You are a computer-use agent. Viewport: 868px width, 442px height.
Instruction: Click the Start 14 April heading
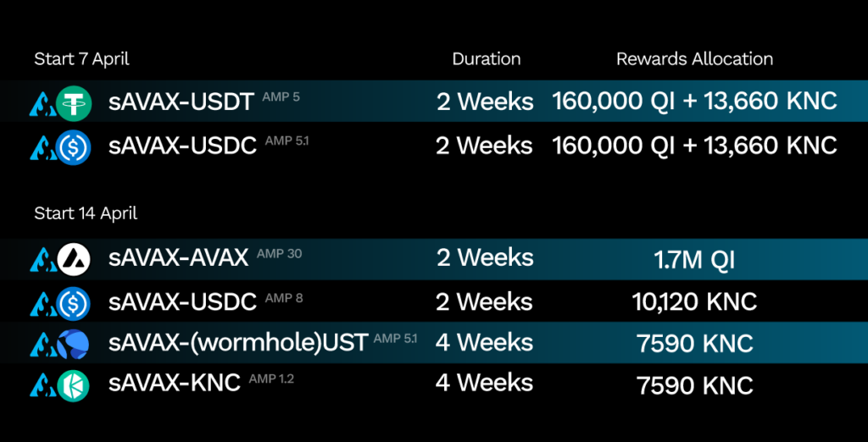coord(86,213)
